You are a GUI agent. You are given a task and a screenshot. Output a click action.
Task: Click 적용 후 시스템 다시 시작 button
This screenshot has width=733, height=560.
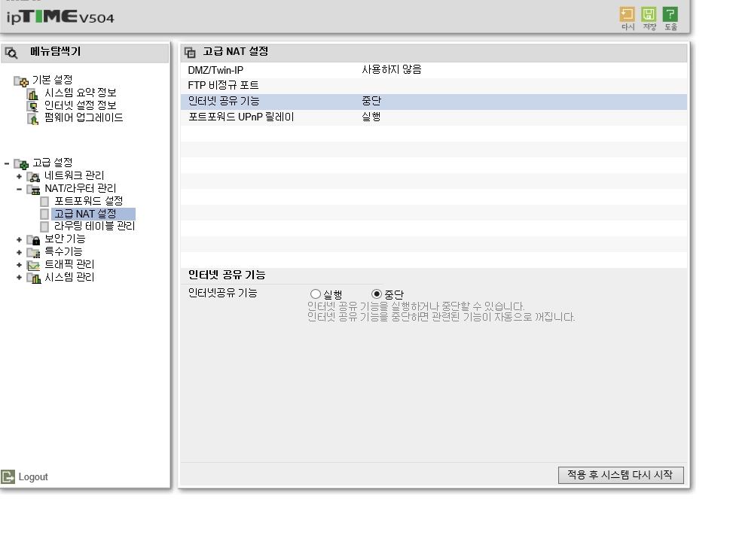620,475
